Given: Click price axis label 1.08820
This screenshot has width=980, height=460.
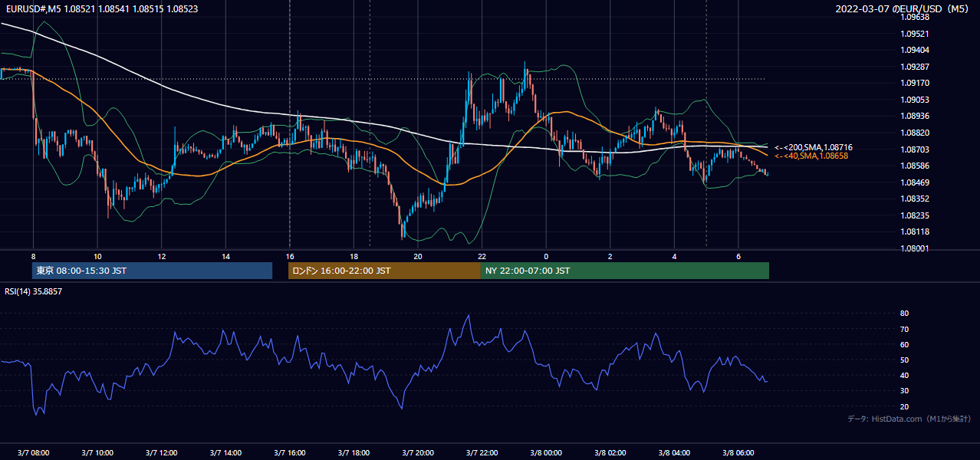Looking at the screenshot, I should [x=916, y=133].
